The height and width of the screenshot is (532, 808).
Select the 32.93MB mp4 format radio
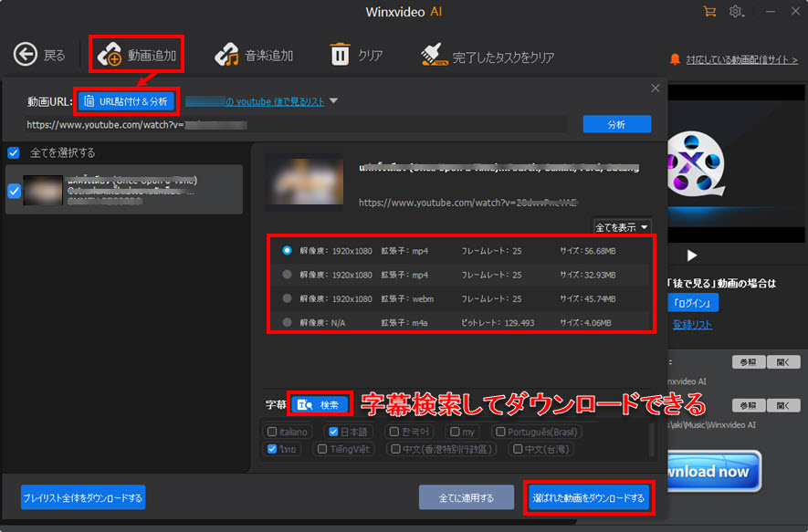(x=287, y=275)
